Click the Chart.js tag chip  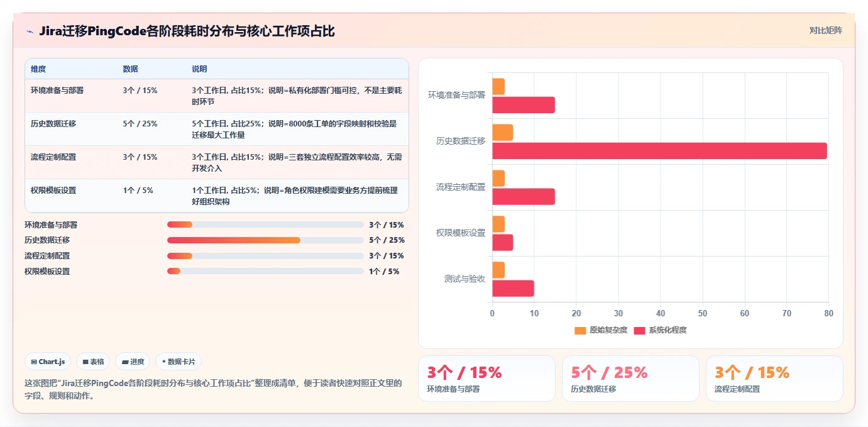pyautogui.click(x=48, y=362)
